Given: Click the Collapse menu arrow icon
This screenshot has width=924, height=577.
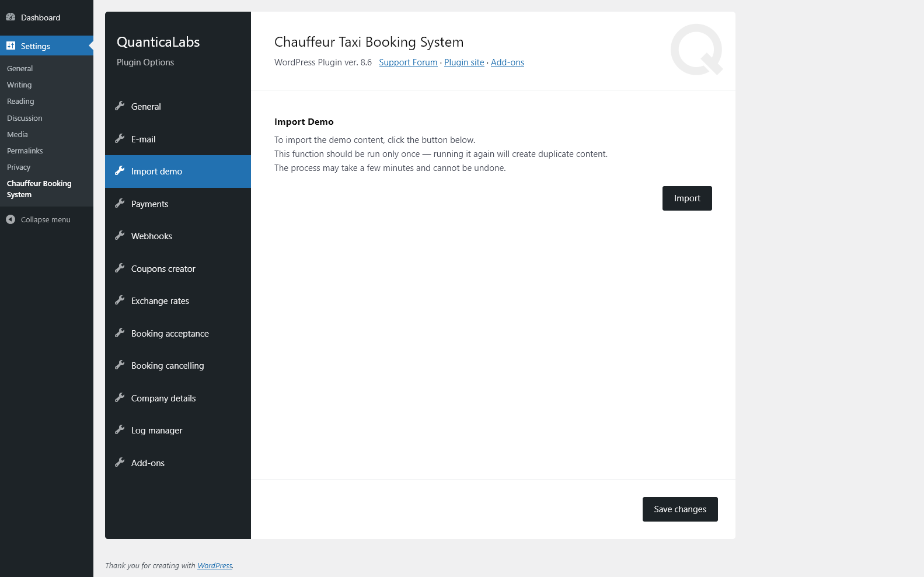Looking at the screenshot, I should click(11, 219).
